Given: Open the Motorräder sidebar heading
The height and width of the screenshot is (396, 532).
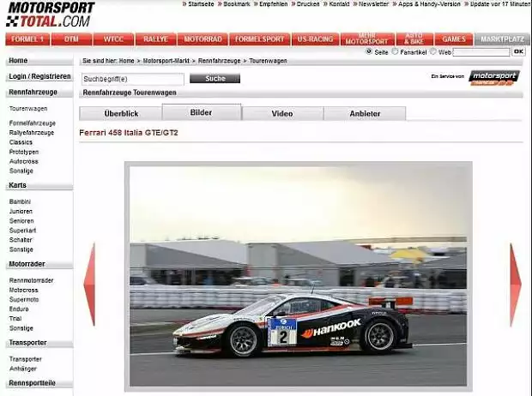Looking at the screenshot, I should (27, 264).
